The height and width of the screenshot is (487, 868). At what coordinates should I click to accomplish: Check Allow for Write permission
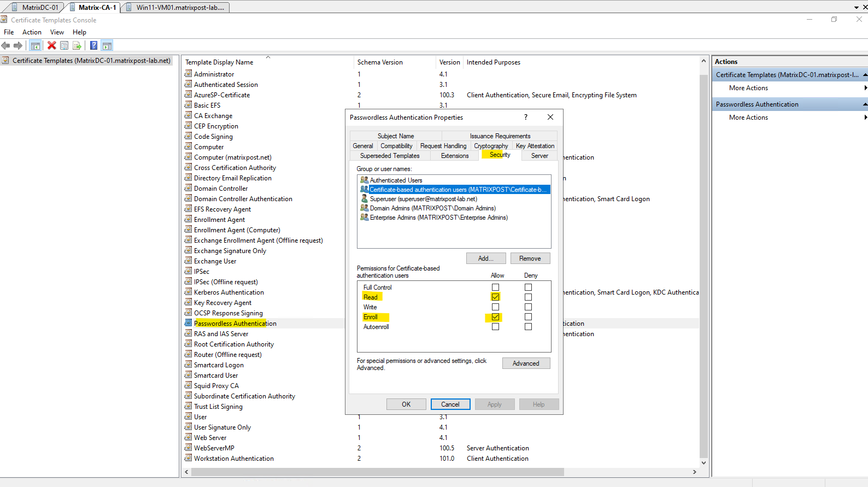[495, 307]
